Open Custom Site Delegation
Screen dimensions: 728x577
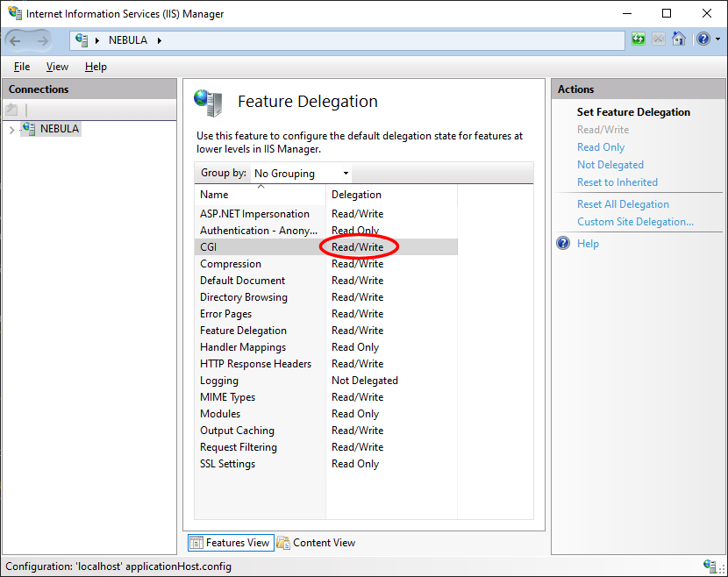(x=635, y=222)
